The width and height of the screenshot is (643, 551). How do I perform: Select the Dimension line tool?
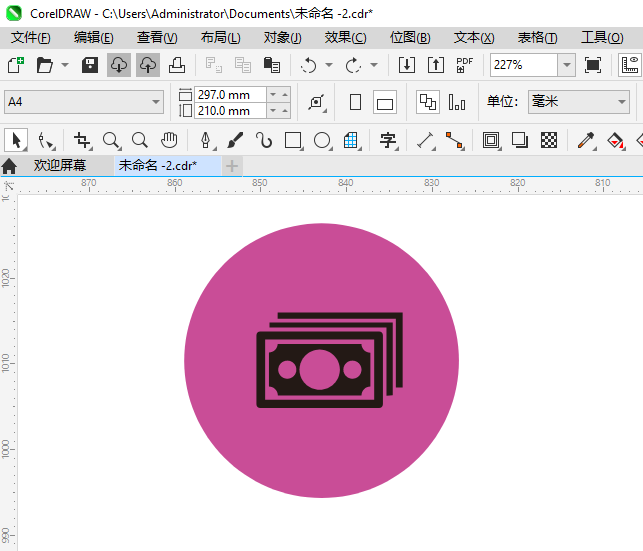tap(426, 141)
